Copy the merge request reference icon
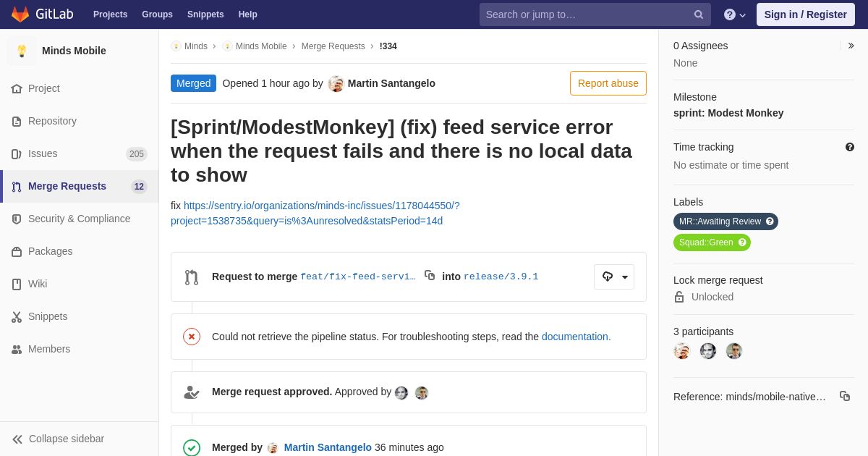The height and width of the screenshot is (456, 868). point(845,396)
